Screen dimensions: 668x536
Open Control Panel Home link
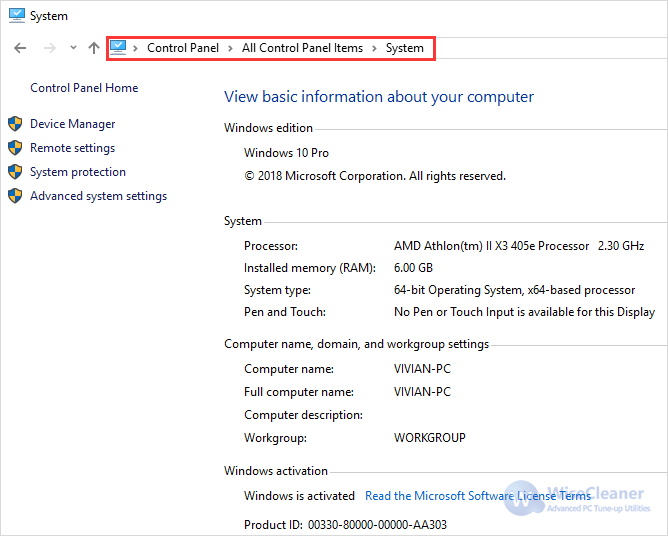(x=84, y=88)
